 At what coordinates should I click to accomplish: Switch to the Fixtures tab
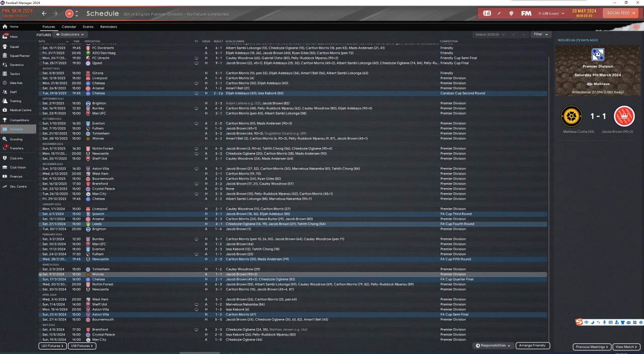click(x=49, y=27)
